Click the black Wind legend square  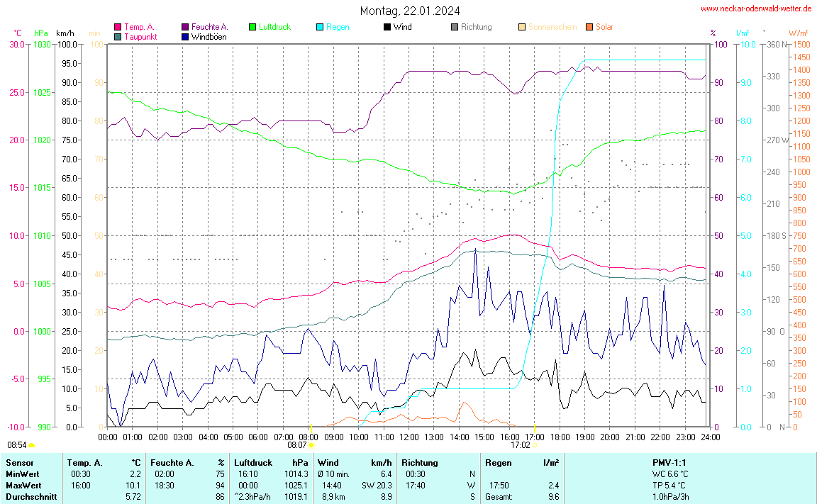point(387,27)
